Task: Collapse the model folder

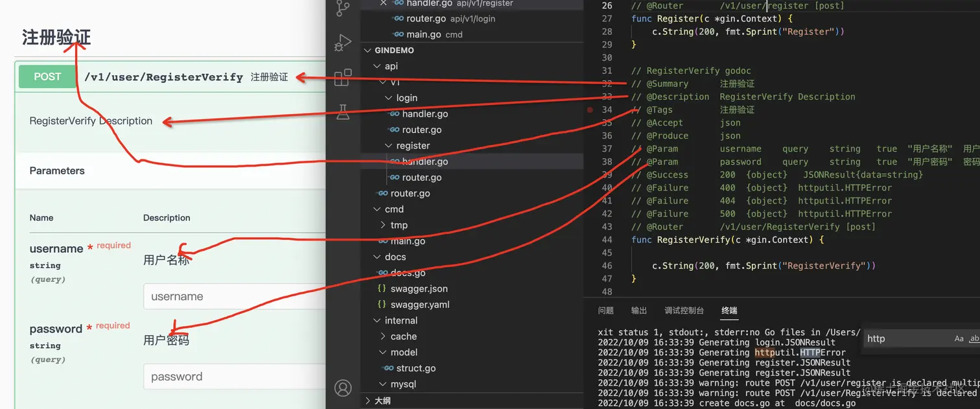Action: pos(383,352)
